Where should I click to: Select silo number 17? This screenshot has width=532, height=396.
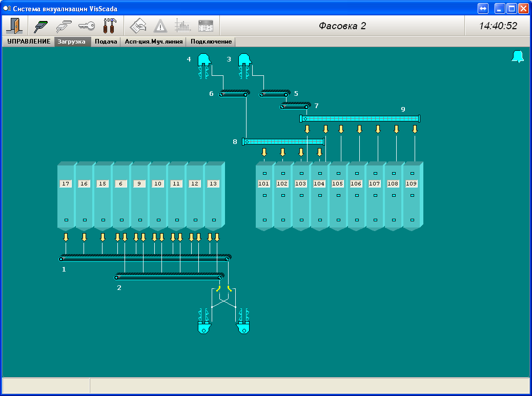coord(66,183)
